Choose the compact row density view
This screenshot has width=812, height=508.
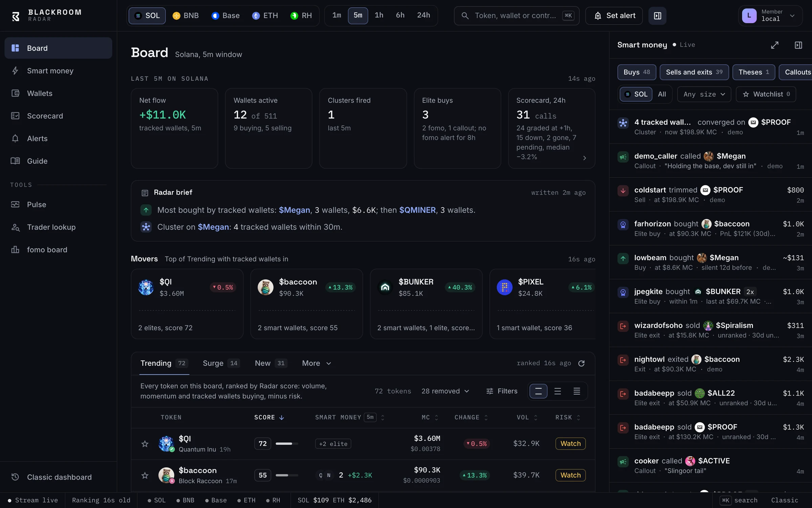[577, 391]
